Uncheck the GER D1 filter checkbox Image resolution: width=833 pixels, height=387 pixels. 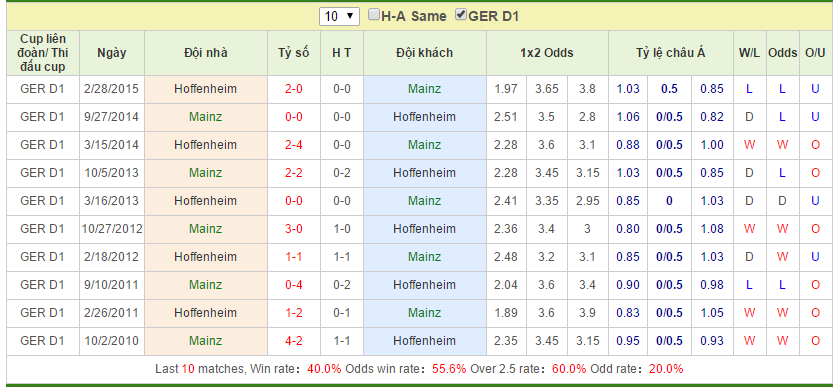(461, 15)
